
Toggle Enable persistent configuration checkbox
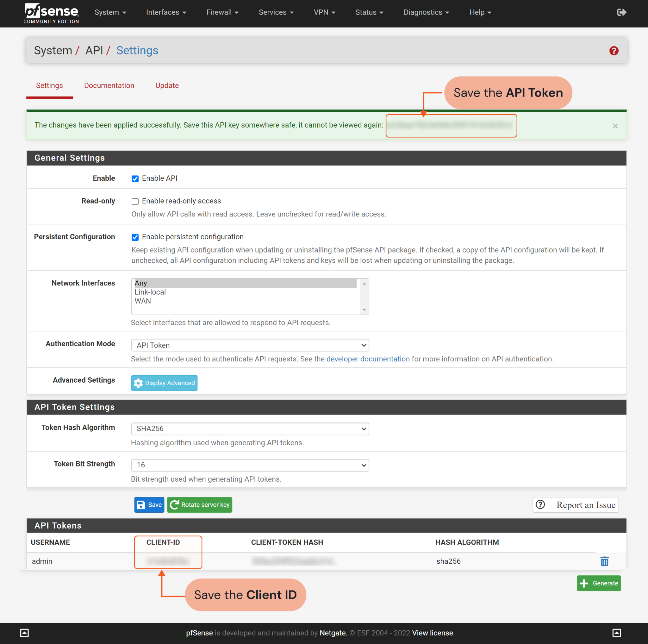pyautogui.click(x=135, y=237)
